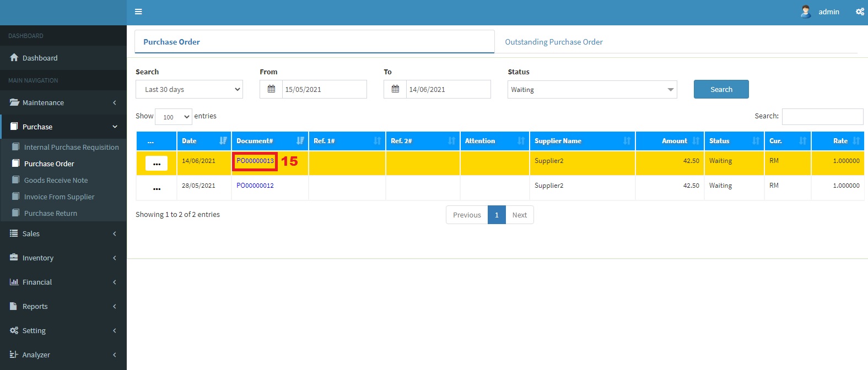This screenshot has height=370, width=868.
Task: Open the settings gears icon at top right
Action: click(859, 12)
